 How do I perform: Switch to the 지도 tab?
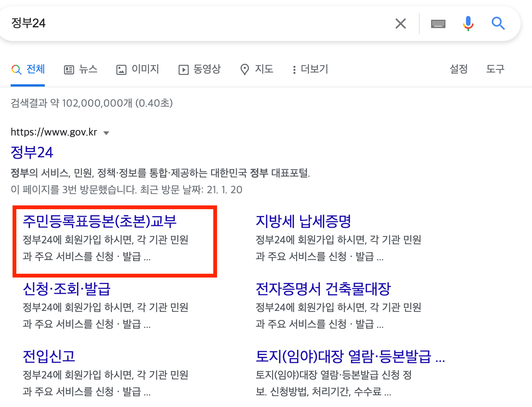pyautogui.click(x=257, y=69)
